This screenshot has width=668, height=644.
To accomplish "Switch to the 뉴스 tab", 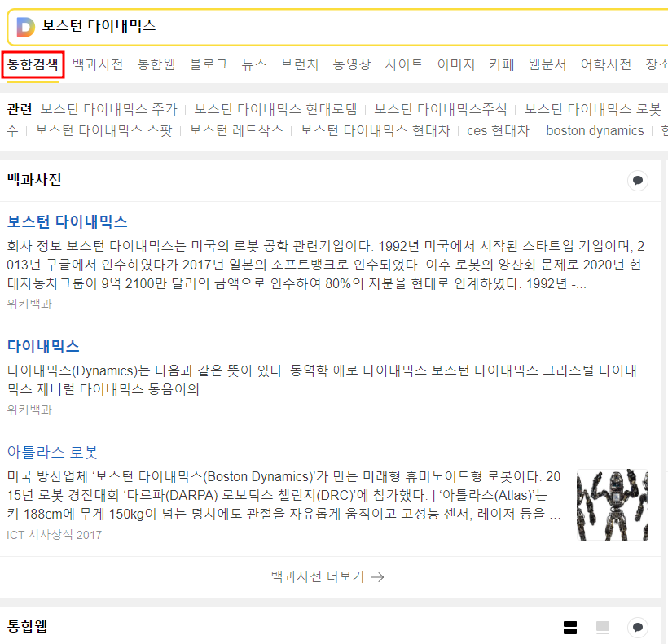I will [x=254, y=64].
